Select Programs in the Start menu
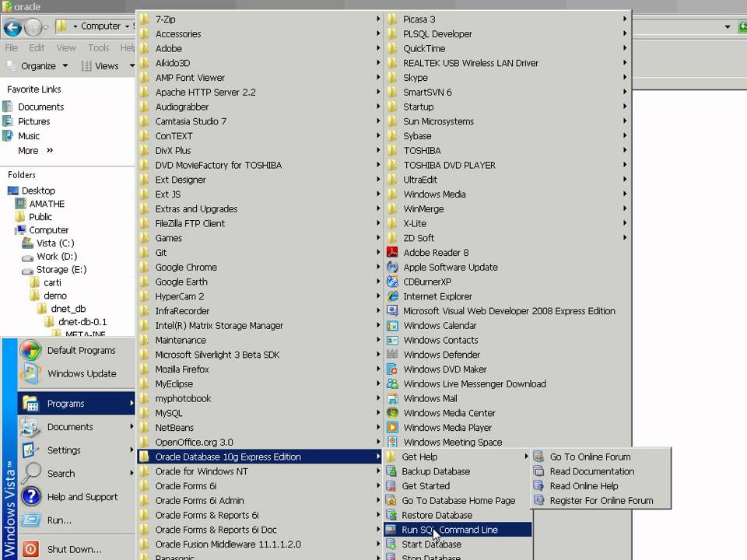Viewport: 747px width, 560px height. pyautogui.click(x=76, y=404)
